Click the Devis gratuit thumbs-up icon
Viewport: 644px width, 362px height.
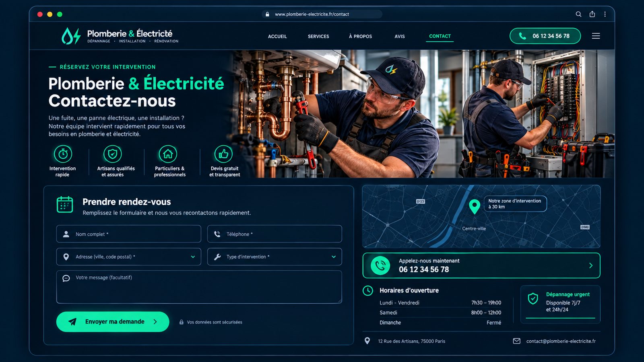pyautogui.click(x=223, y=154)
